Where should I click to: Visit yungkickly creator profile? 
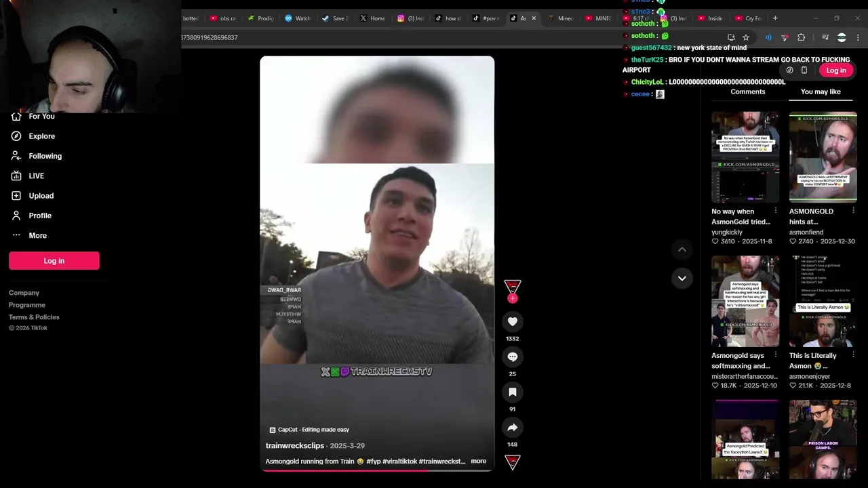[x=727, y=232]
